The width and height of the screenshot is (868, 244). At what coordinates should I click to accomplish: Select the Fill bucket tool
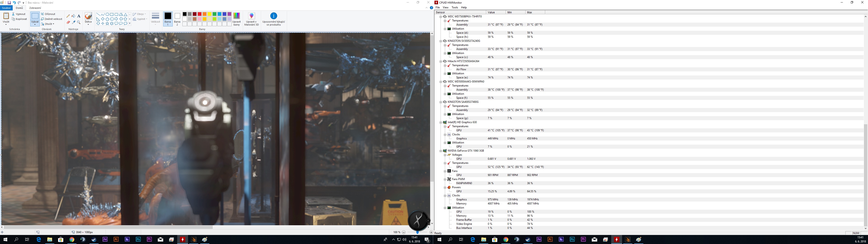73,16
